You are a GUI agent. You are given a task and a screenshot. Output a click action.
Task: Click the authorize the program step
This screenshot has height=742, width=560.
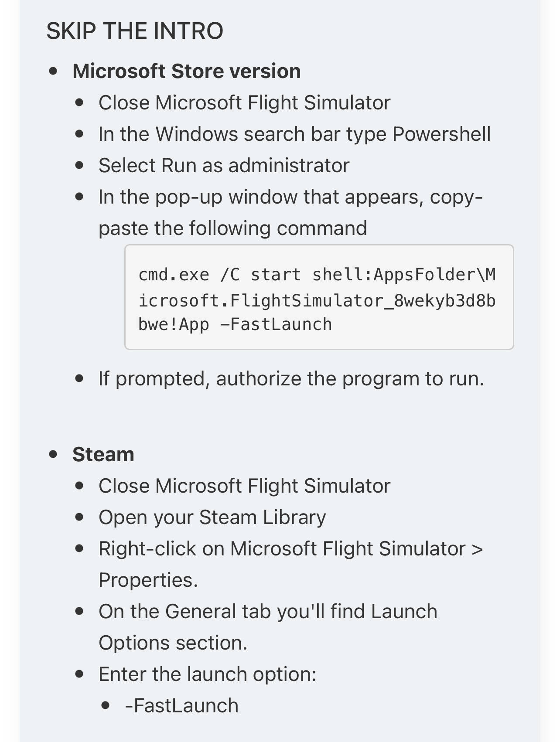coord(291,379)
